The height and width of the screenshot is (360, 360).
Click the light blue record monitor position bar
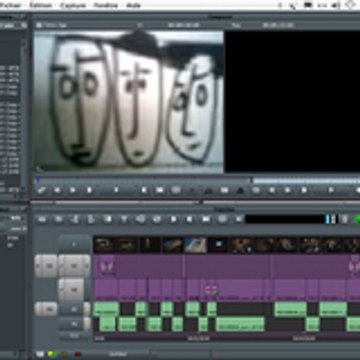click(x=306, y=181)
